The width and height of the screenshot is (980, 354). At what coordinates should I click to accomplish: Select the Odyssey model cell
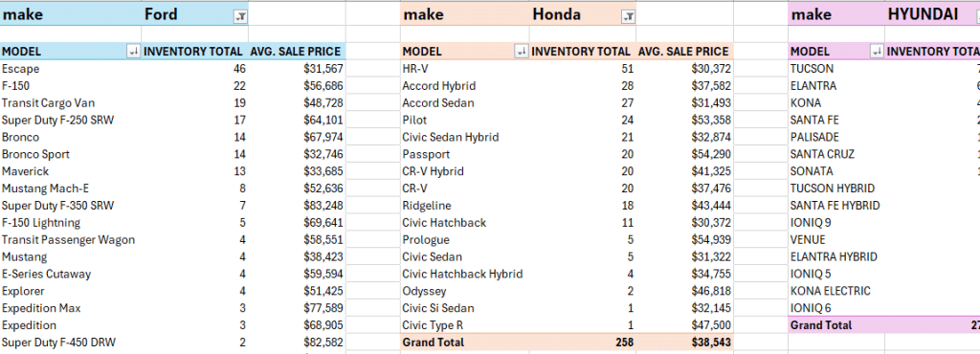pos(465,291)
